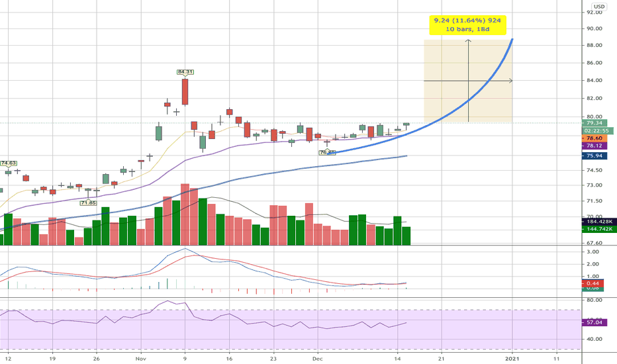The height and width of the screenshot is (364, 617).
Task: Click the orange 78.60 moving average tag
Action: coord(594,138)
